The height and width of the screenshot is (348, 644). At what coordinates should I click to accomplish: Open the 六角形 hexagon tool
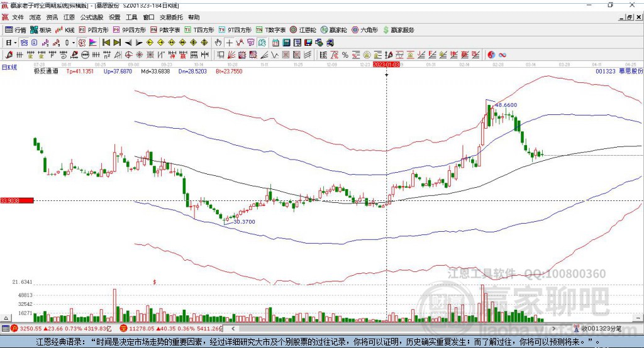coord(365,30)
